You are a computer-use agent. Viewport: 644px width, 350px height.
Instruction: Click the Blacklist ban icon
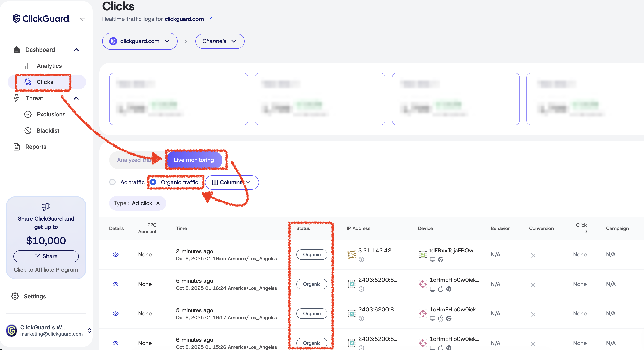tap(28, 131)
